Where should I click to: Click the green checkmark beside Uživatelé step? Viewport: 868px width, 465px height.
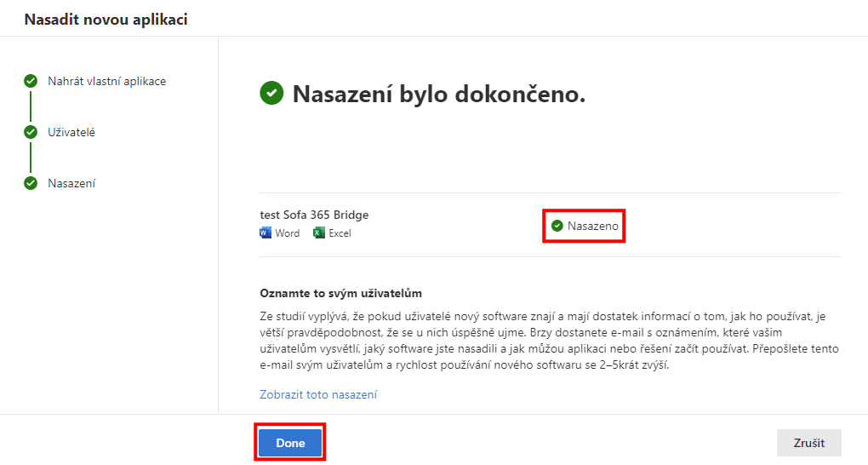pyautogui.click(x=31, y=132)
